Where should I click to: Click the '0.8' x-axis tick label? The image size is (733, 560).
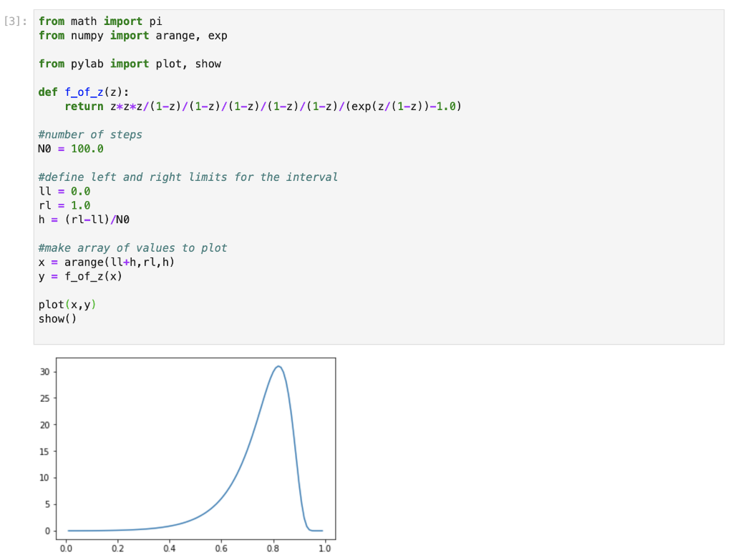273,549
